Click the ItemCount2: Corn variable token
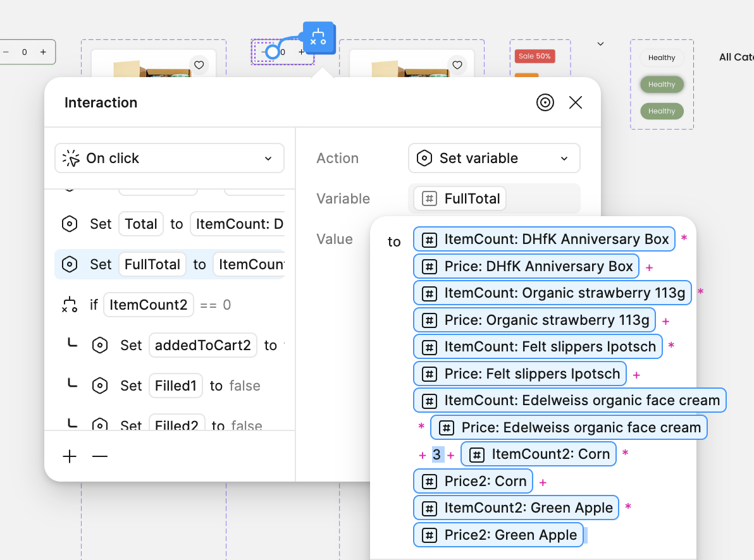This screenshot has height=560, width=754. [x=538, y=454]
